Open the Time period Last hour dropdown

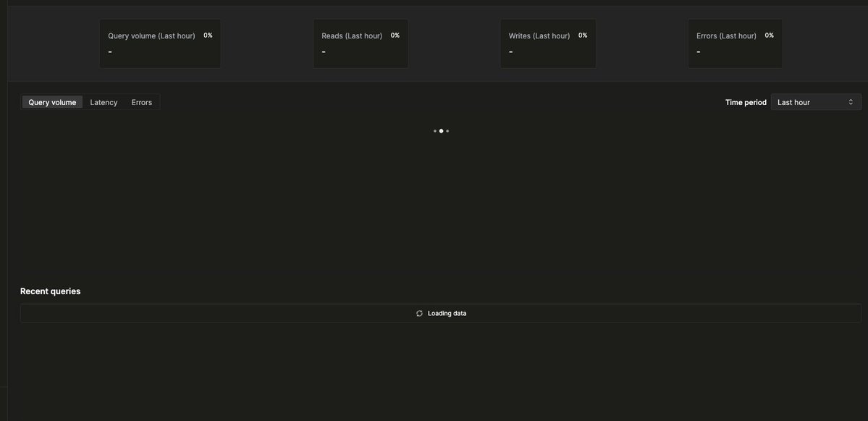click(x=816, y=102)
